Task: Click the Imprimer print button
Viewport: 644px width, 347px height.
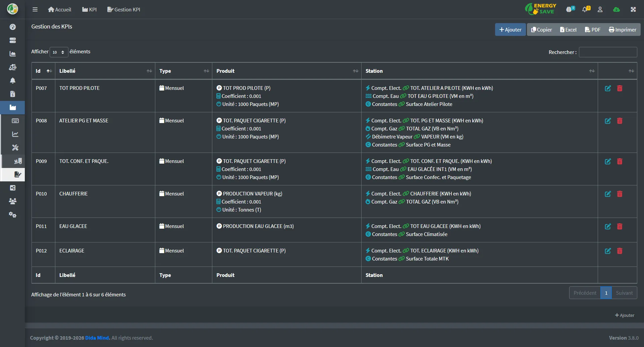Action: coord(623,30)
